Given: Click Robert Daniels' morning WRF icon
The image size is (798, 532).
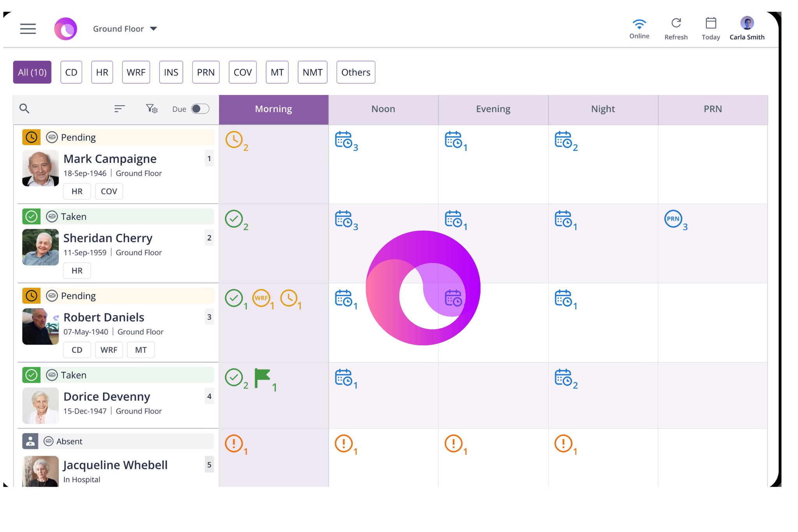Looking at the screenshot, I should click(261, 298).
